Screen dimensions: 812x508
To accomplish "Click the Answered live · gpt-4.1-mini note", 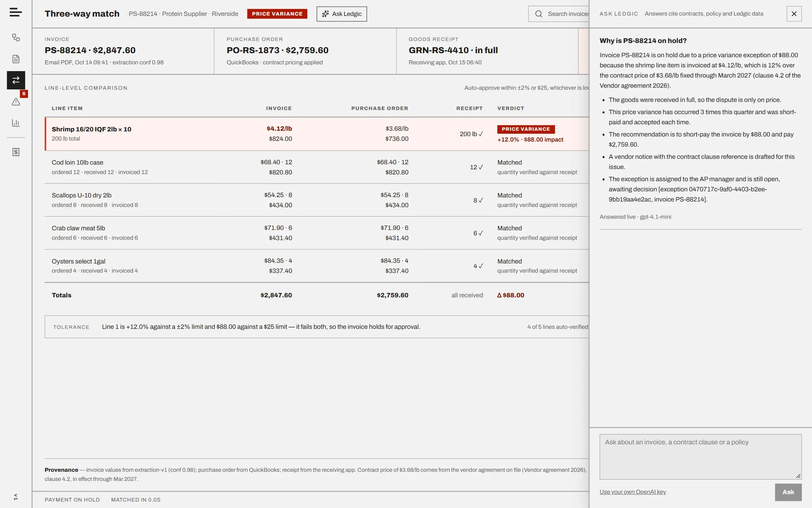I will 635,217.
